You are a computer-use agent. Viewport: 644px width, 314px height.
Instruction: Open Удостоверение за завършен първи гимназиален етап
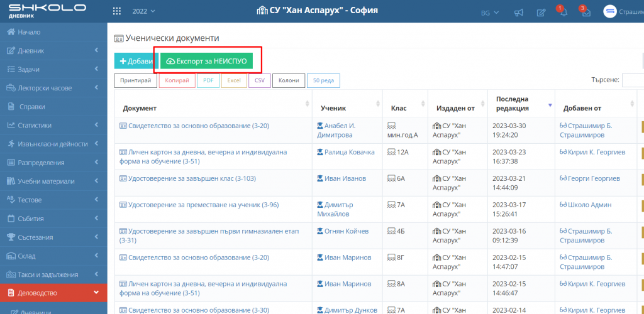coord(209,235)
